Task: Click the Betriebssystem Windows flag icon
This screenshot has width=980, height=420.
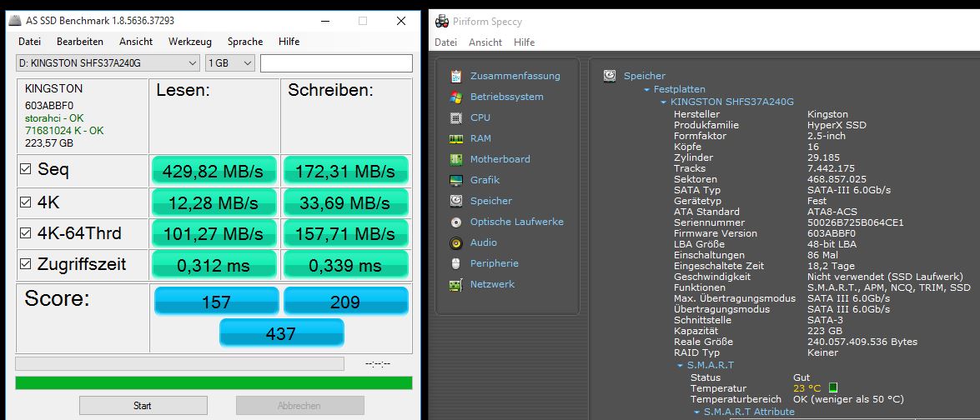Action: click(456, 97)
